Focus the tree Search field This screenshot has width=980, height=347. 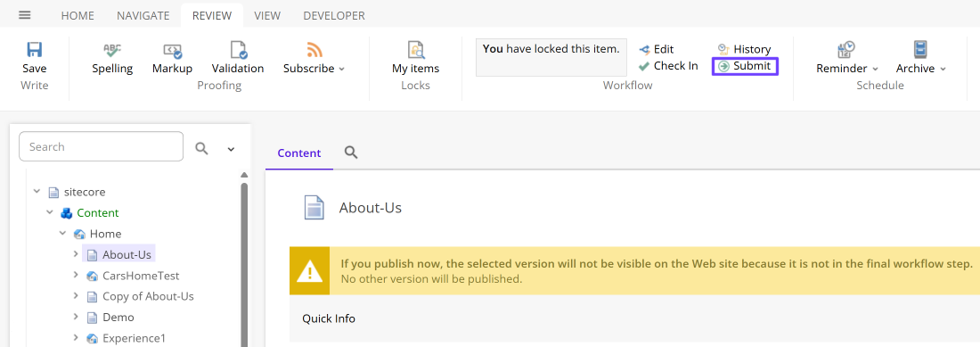click(x=102, y=147)
